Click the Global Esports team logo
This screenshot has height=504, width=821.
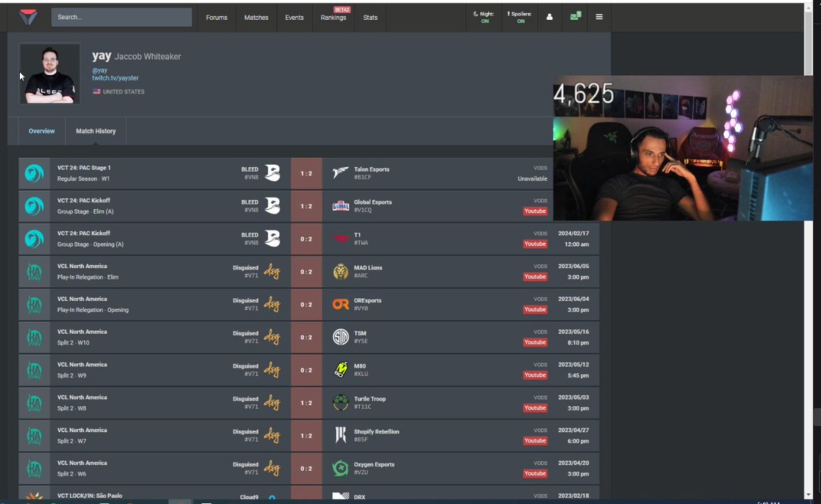pos(341,207)
